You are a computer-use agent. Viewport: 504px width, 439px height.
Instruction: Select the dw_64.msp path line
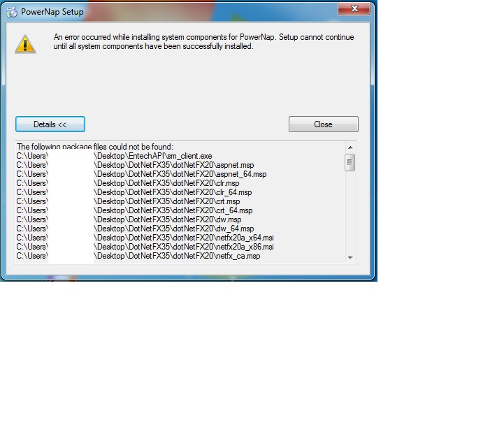[x=135, y=229]
